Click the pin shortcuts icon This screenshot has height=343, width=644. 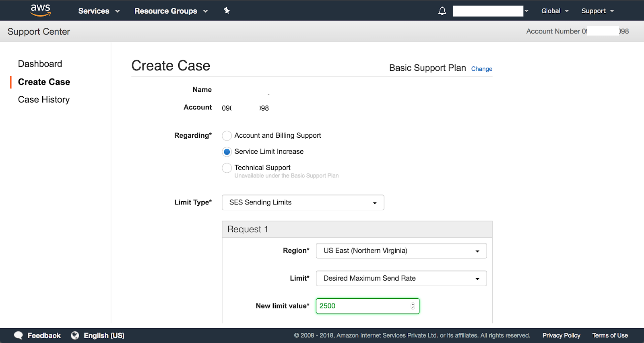point(227,11)
